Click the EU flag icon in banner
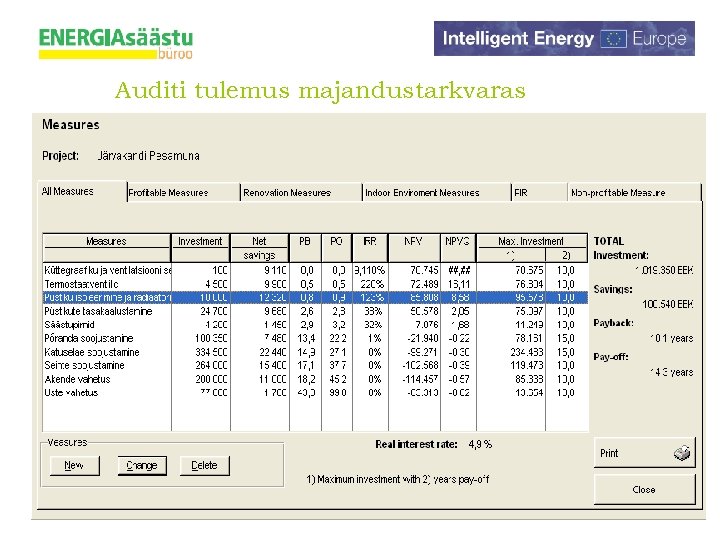The width and height of the screenshot is (720, 540). tap(613, 39)
